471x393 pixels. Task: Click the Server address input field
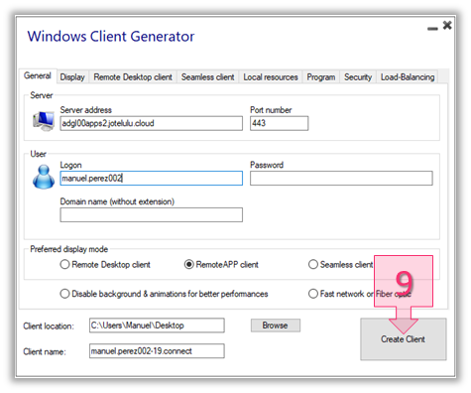151,123
